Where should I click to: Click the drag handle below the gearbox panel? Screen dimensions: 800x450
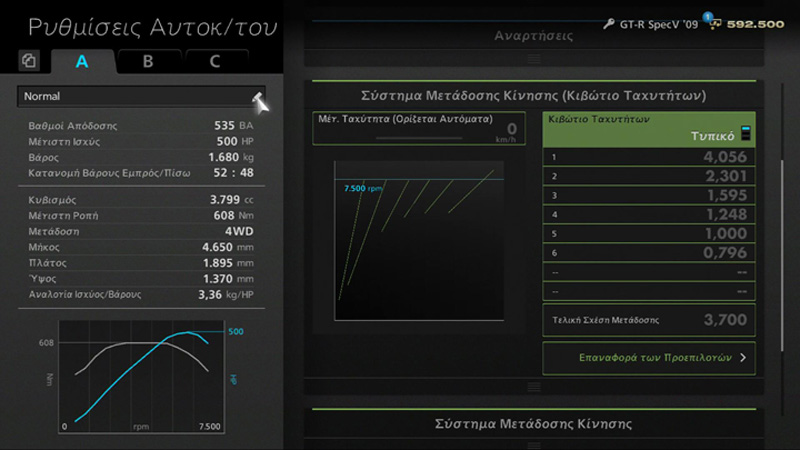534,386
